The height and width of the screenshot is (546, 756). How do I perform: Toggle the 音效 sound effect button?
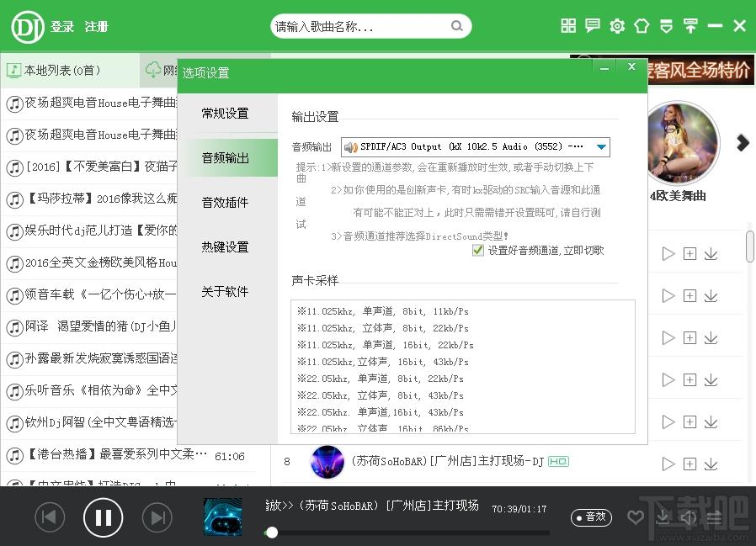point(591,517)
